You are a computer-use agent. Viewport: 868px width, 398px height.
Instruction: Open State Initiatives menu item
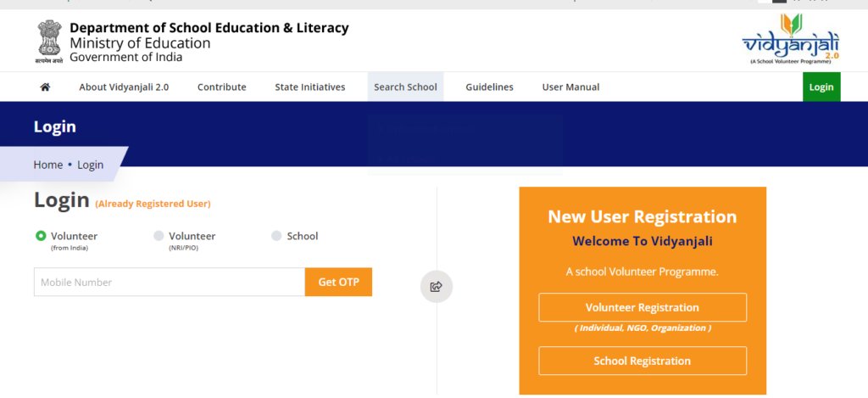pyautogui.click(x=310, y=87)
